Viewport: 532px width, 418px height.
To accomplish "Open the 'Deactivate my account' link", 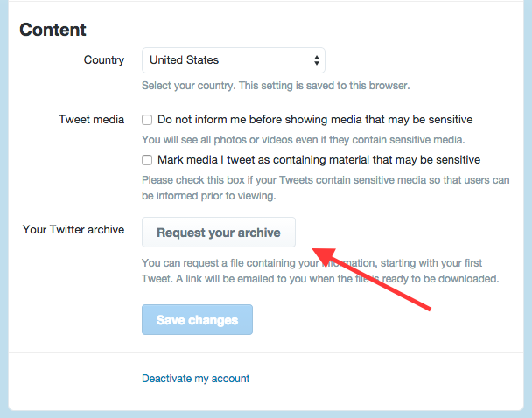I will click(196, 379).
